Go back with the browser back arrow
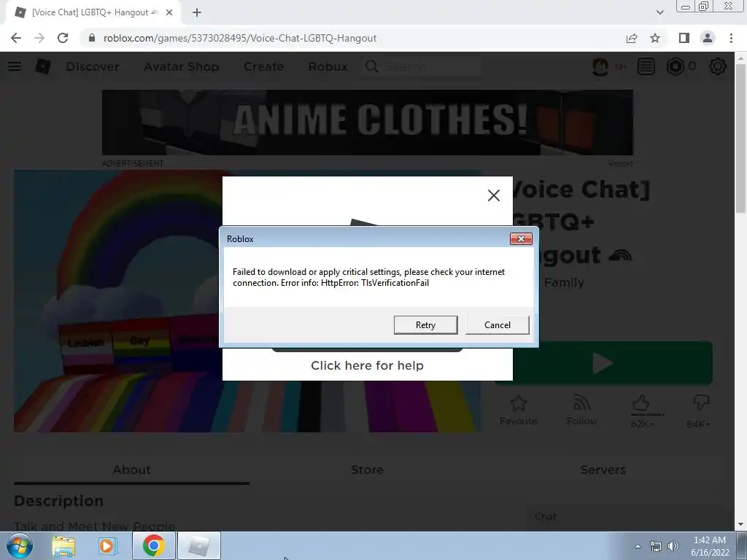 (16, 38)
